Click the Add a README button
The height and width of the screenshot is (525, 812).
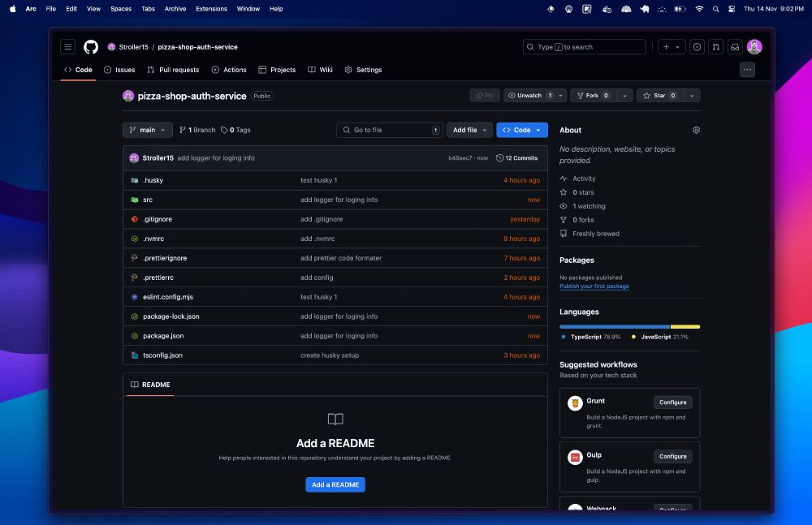click(335, 484)
